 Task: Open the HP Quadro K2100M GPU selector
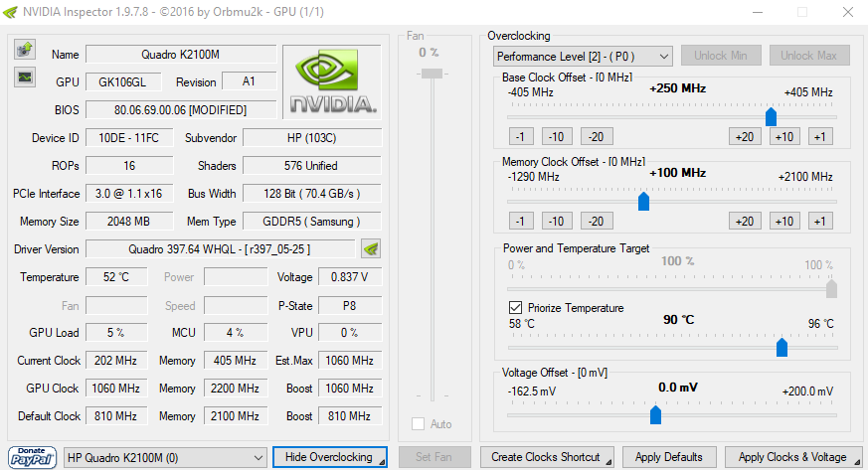click(x=165, y=458)
